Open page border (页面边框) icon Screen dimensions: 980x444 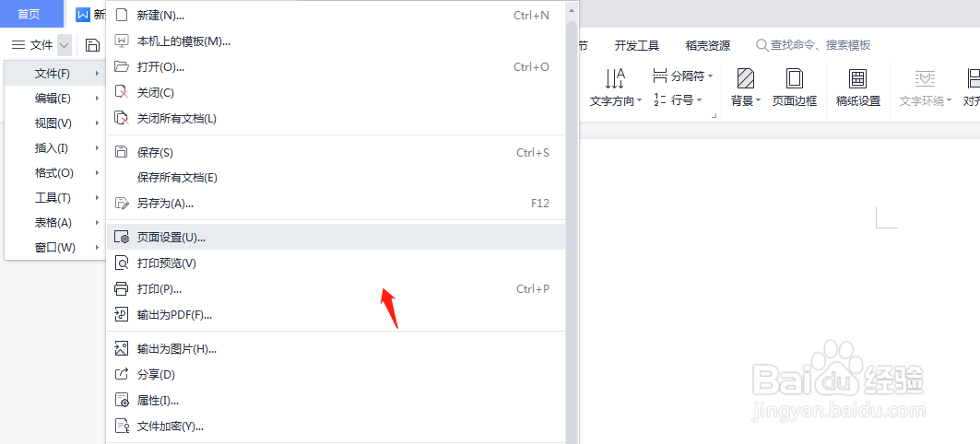tap(795, 78)
